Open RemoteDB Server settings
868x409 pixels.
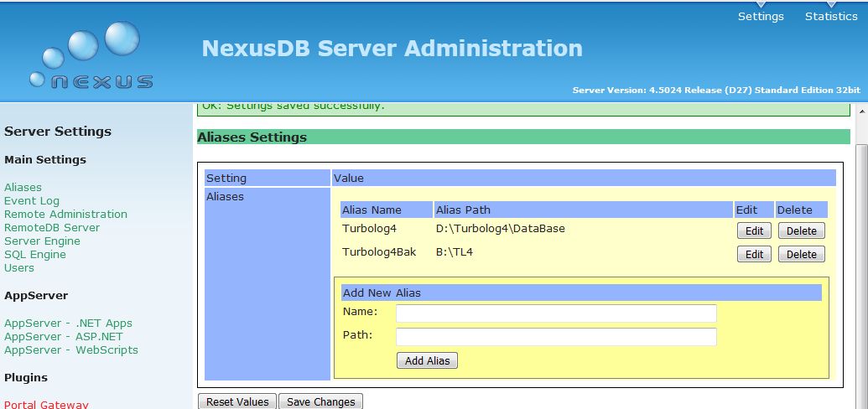(x=52, y=227)
